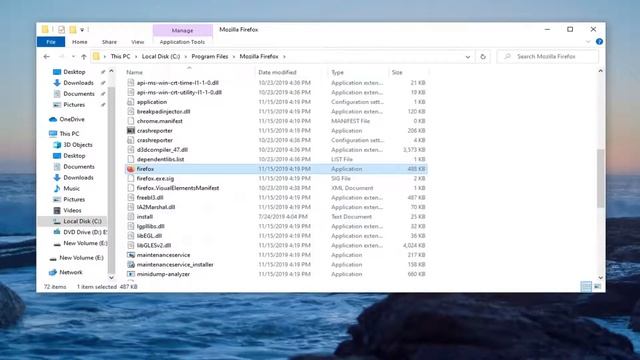Click the file list vertical scrollbar thumb

click(x=600, y=178)
